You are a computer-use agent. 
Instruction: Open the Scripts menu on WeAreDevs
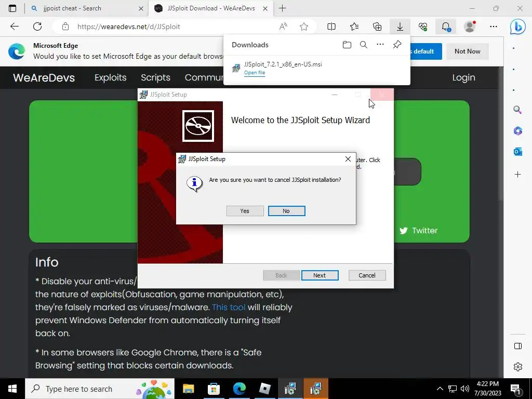[155, 77]
